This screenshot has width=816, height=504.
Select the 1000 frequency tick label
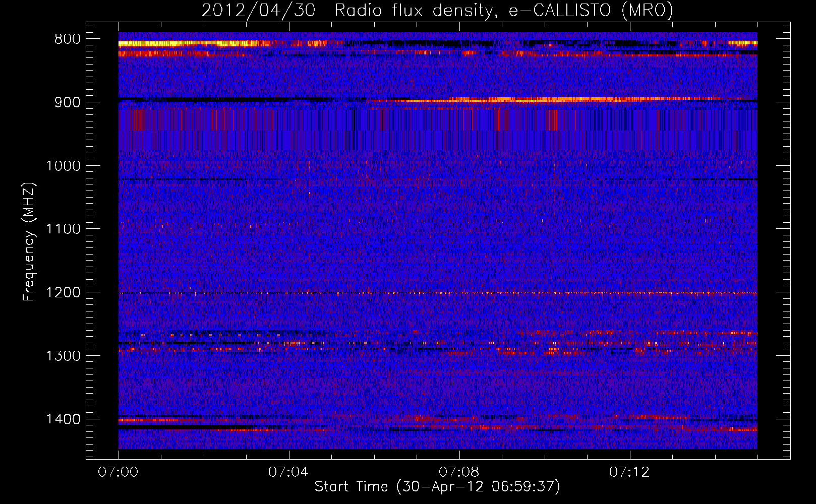pyautogui.click(x=63, y=166)
